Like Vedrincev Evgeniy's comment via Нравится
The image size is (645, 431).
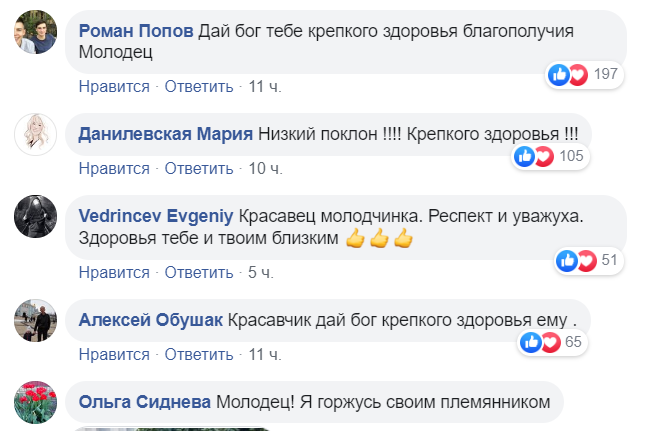pyautogui.click(x=114, y=271)
